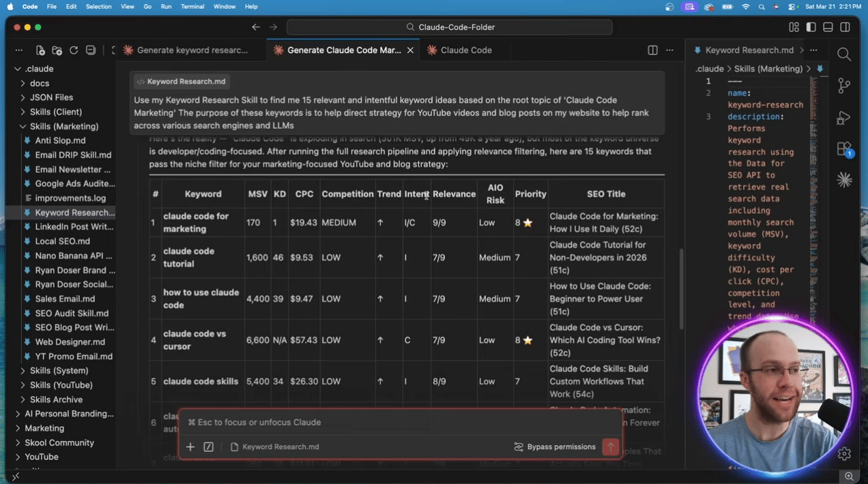
Task: Toggle the primary side bar layout button
Action: click(811, 27)
